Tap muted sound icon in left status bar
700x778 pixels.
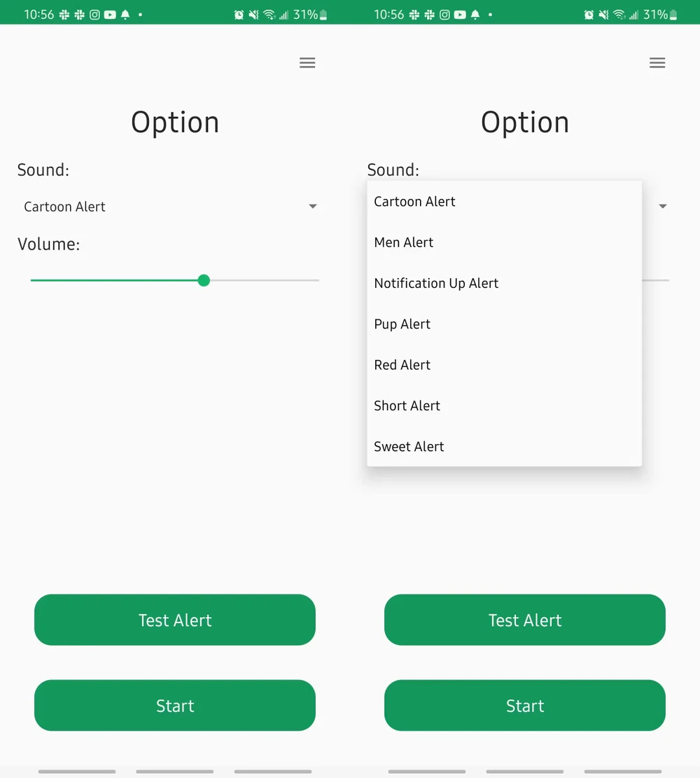point(253,15)
